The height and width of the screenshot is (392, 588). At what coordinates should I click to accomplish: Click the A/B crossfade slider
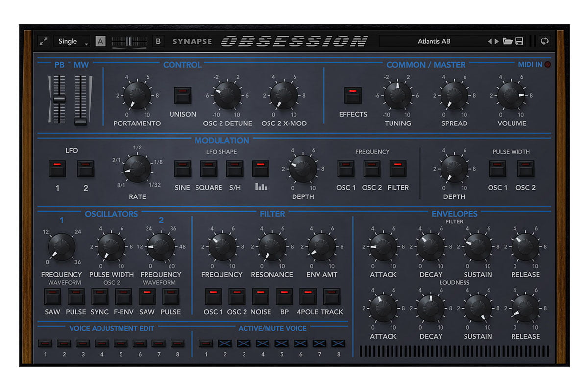click(129, 42)
